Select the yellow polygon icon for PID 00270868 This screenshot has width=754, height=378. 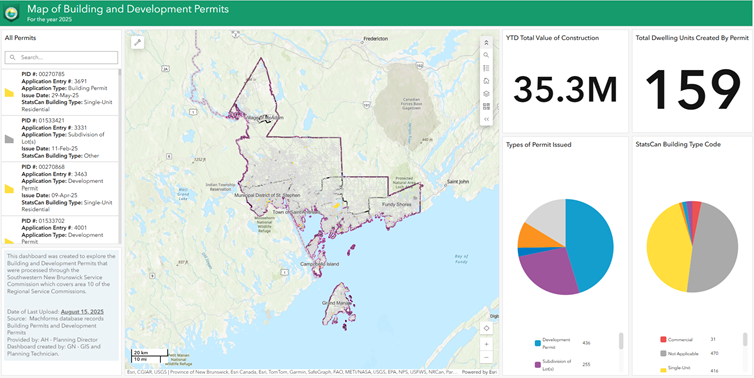[9, 189]
